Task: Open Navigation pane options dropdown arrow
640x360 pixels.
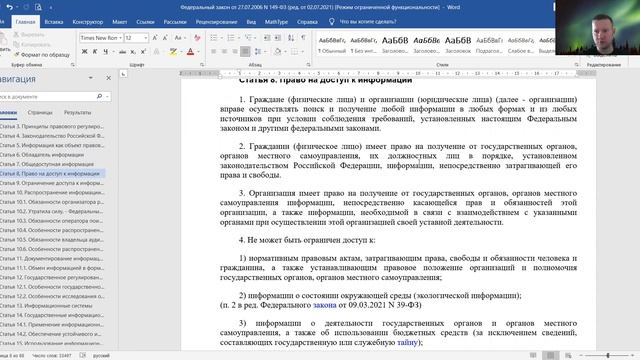Action: (x=90, y=78)
